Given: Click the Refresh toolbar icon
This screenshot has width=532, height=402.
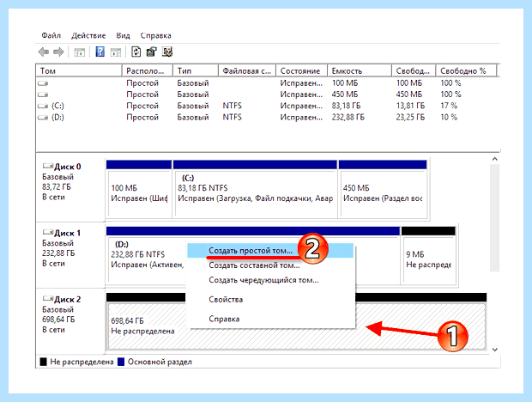Looking at the screenshot, I should (x=136, y=52).
